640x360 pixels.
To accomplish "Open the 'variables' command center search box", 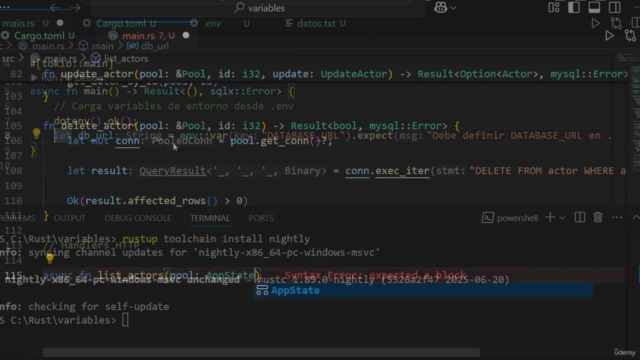I will [x=258, y=8].
